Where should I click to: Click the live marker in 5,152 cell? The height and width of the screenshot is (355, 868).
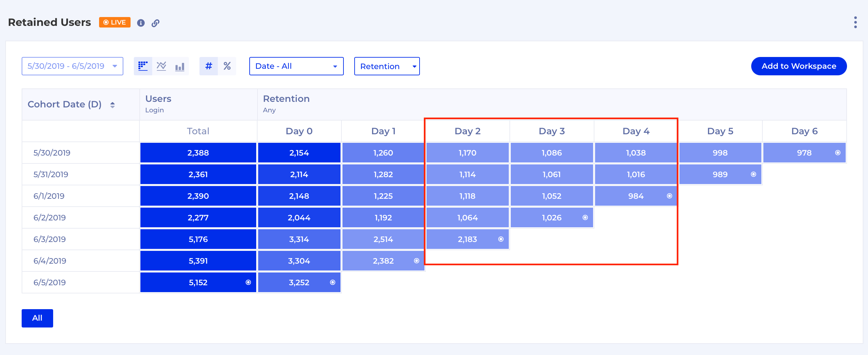(x=248, y=282)
